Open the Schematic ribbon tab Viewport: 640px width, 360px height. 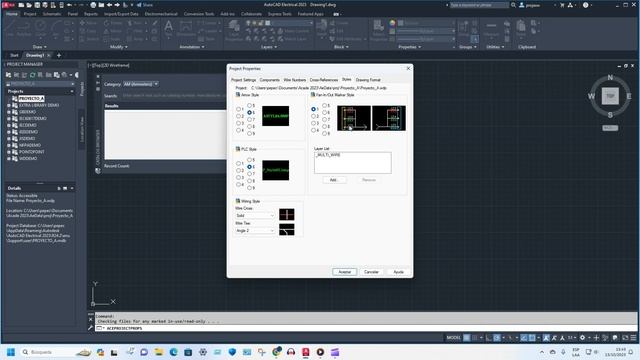tap(52, 14)
